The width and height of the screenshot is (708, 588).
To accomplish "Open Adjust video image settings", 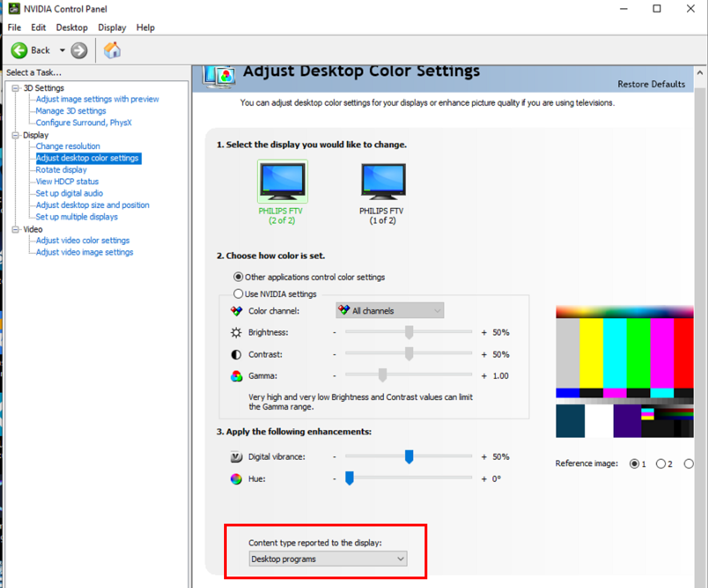I will [x=85, y=252].
